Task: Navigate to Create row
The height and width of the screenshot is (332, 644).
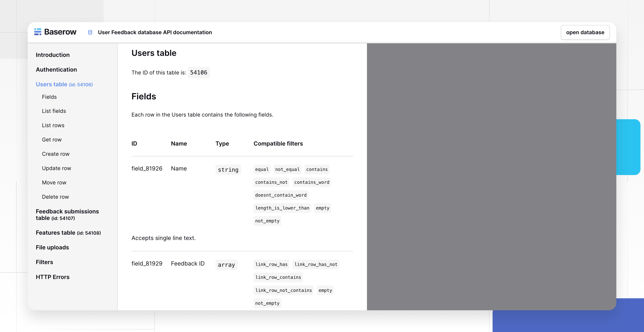Action: click(x=56, y=154)
